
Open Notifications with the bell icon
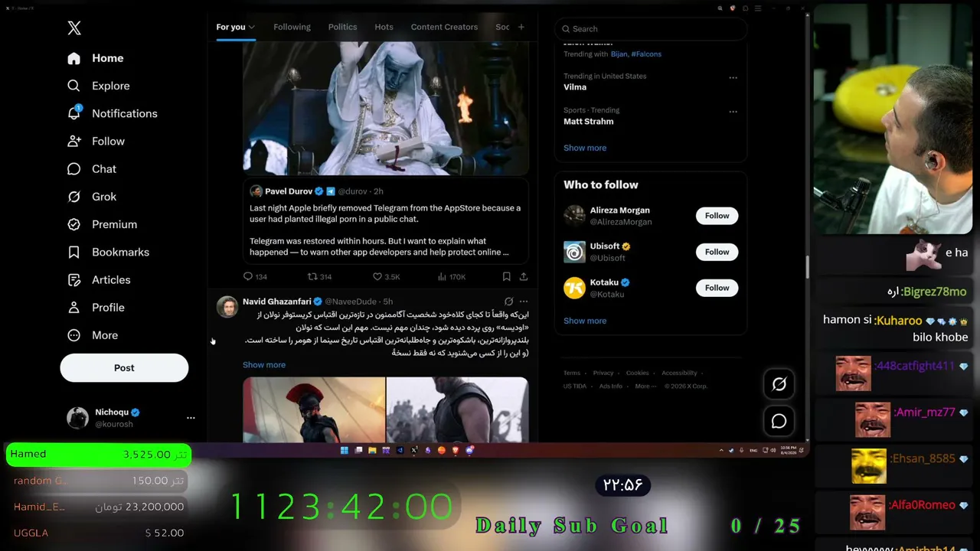point(74,113)
